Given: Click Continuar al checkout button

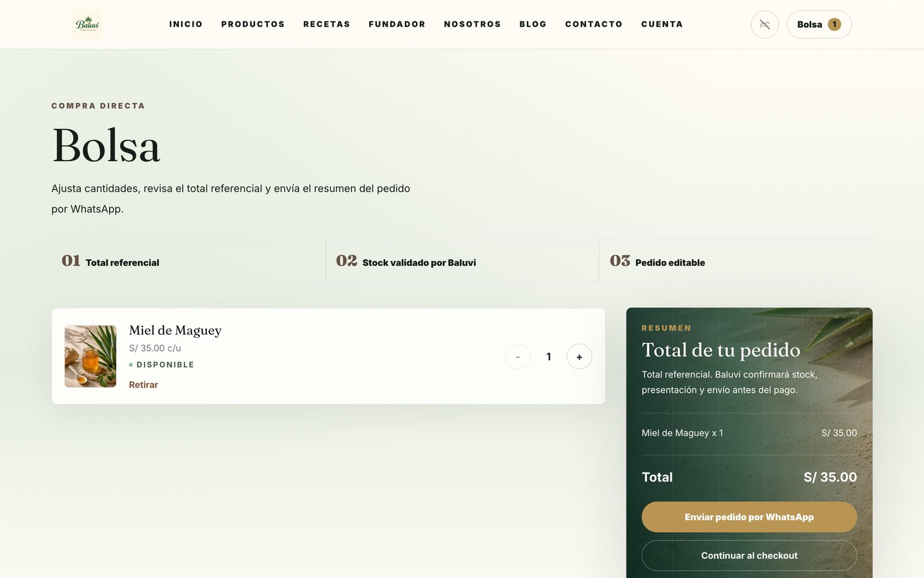Looking at the screenshot, I should pos(749,555).
